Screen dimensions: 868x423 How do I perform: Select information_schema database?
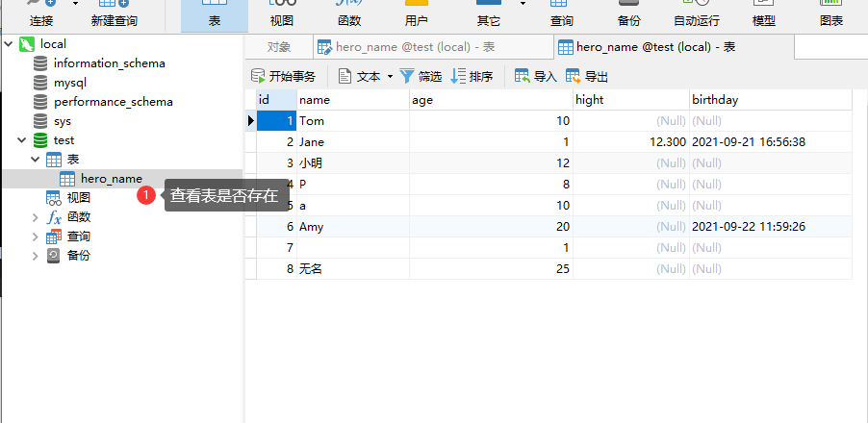pyautogui.click(x=109, y=63)
